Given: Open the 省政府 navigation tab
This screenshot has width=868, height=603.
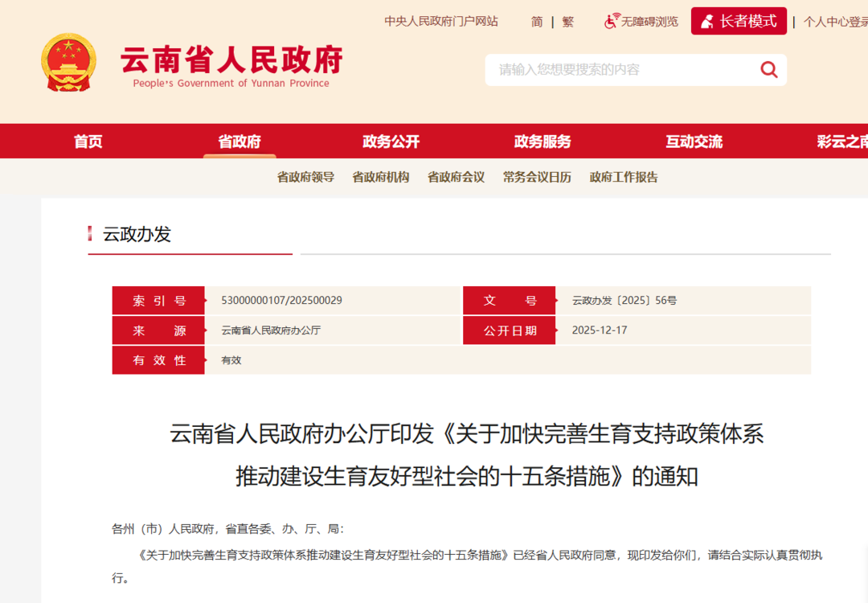Looking at the screenshot, I should [240, 142].
